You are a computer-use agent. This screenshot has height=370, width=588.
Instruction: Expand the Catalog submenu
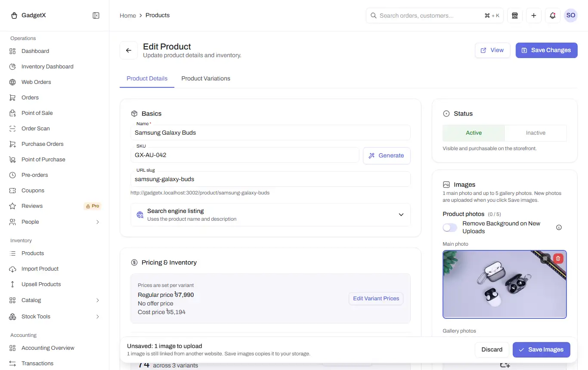55,300
